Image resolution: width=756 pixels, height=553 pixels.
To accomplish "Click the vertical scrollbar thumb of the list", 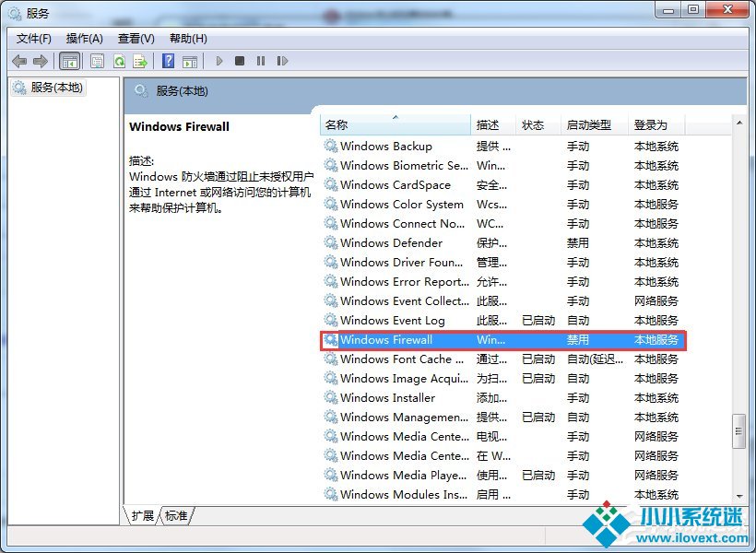I will coord(739,431).
